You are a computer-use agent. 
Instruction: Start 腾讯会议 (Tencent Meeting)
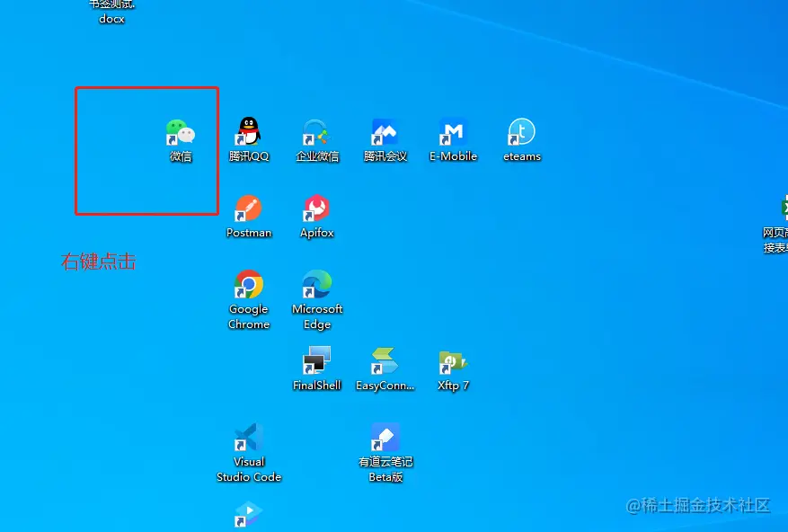coord(385,132)
